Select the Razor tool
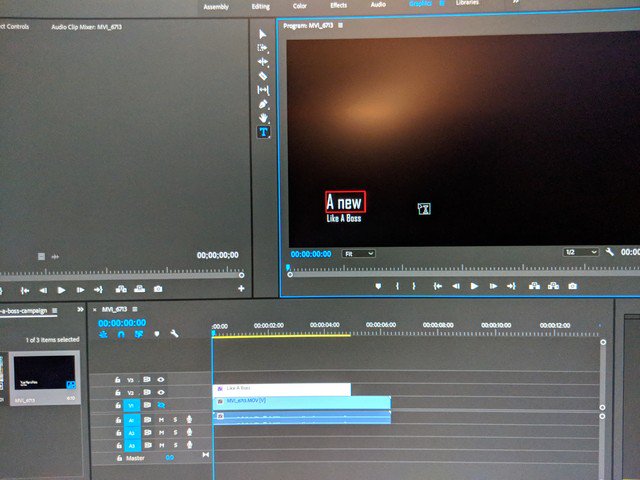The image size is (640, 480). tap(263, 76)
